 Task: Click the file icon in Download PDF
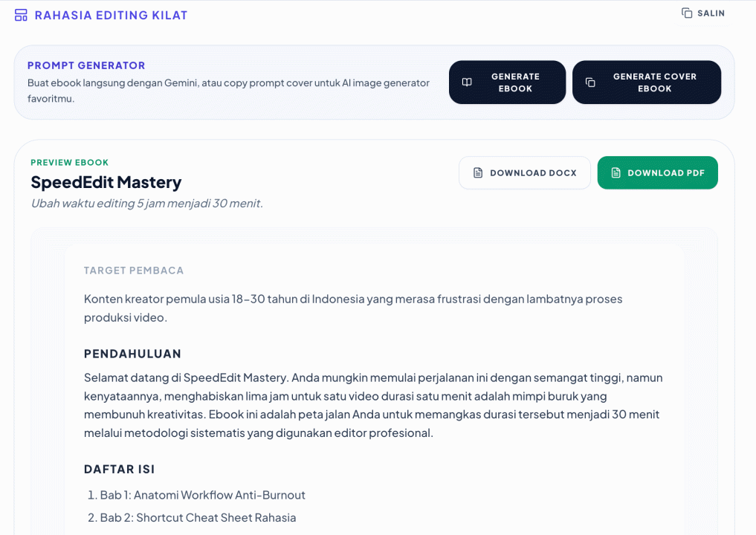click(x=616, y=172)
